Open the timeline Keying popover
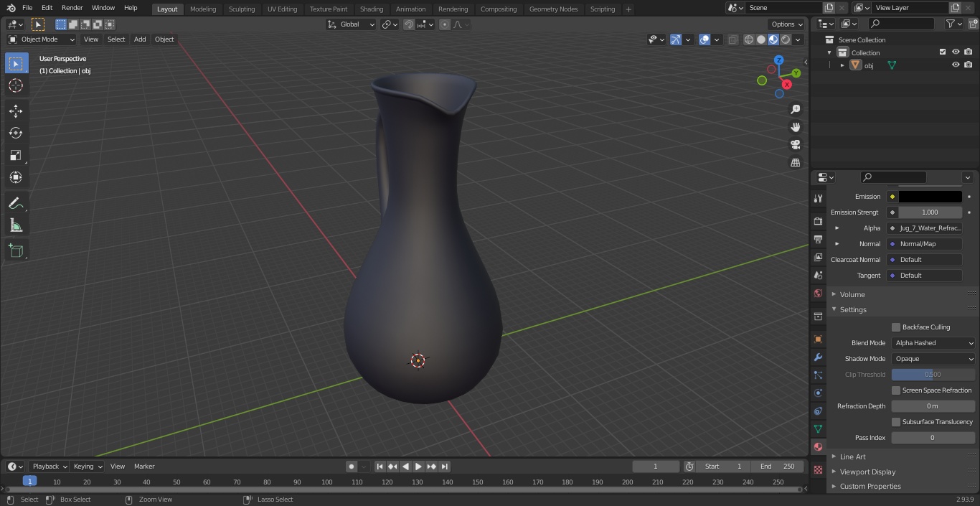 coord(88,467)
